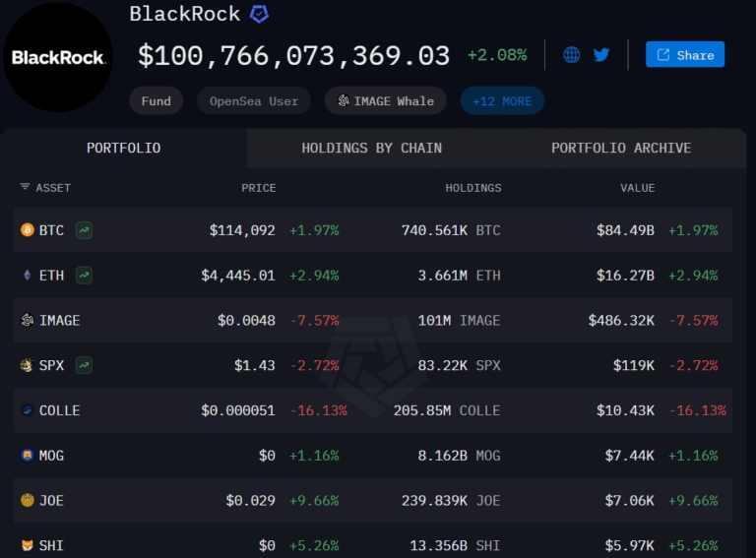Click the chart icon next to ETH
This screenshot has width=756, height=558.
85,276
